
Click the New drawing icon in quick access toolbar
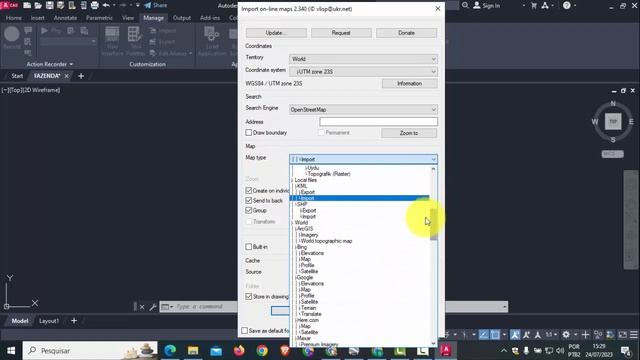tap(27, 5)
